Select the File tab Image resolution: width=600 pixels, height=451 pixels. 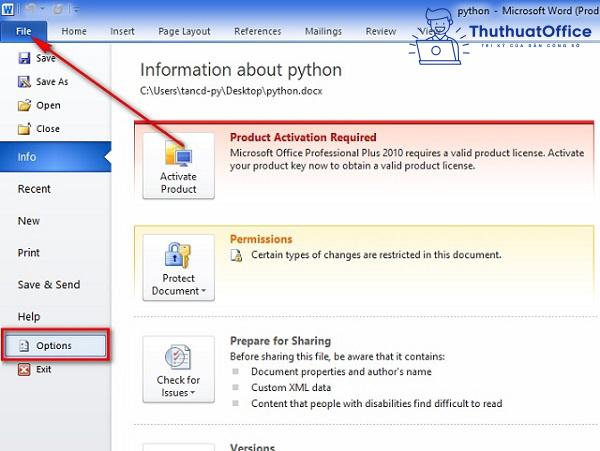(x=22, y=31)
